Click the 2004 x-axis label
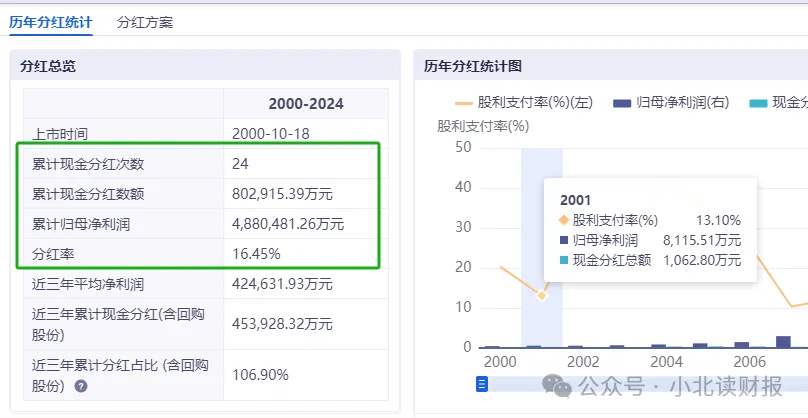This screenshot has height=418, width=808. (x=665, y=362)
